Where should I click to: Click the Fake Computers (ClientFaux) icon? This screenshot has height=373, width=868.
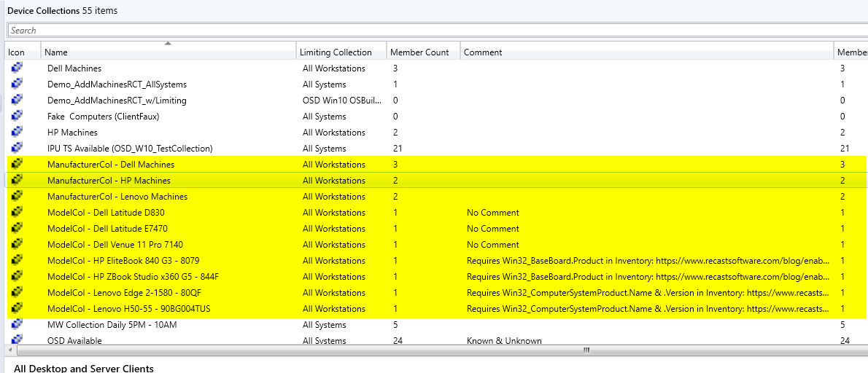[x=17, y=116]
